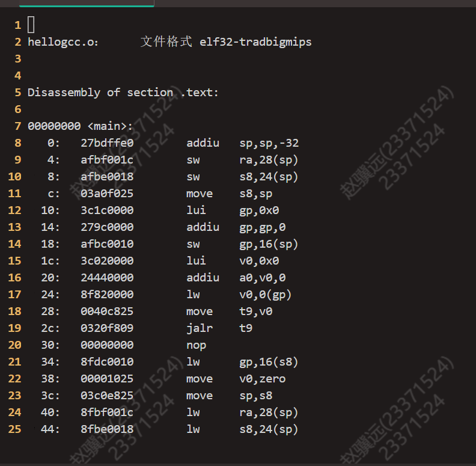Click the hellogcc.o filename text
Viewport: 476px width, 466px height.
[63, 42]
